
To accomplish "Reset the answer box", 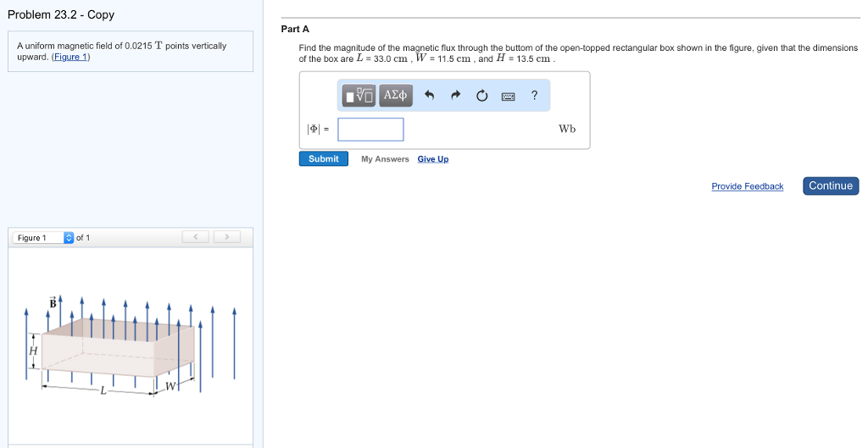I will tap(482, 96).
